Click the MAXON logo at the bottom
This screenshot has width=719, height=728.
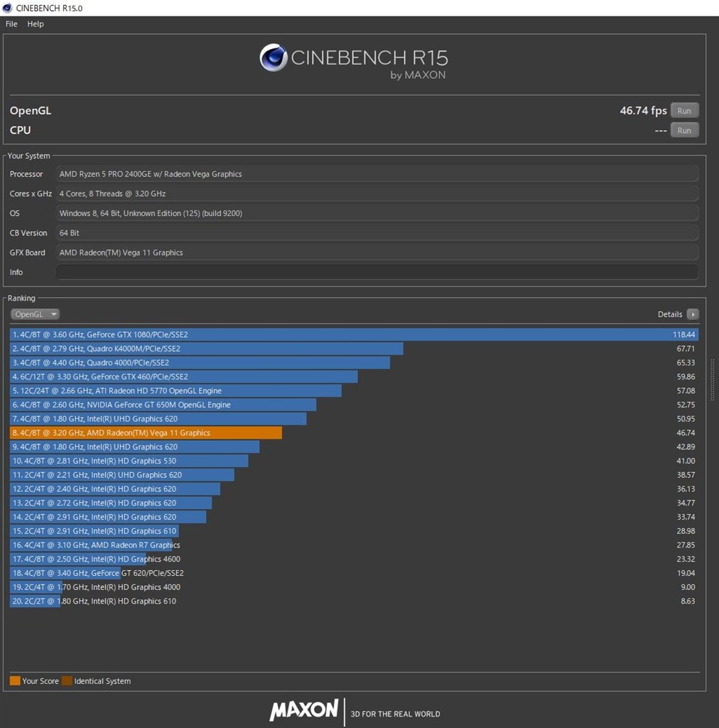coord(304,710)
